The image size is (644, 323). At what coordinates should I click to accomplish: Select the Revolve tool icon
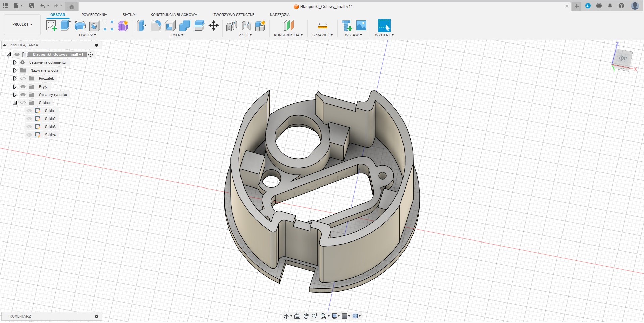click(x=80, y=25)
